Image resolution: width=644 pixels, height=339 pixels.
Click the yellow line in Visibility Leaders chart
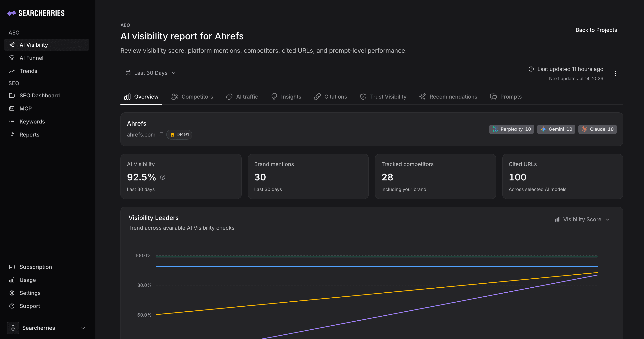[376, 294]
